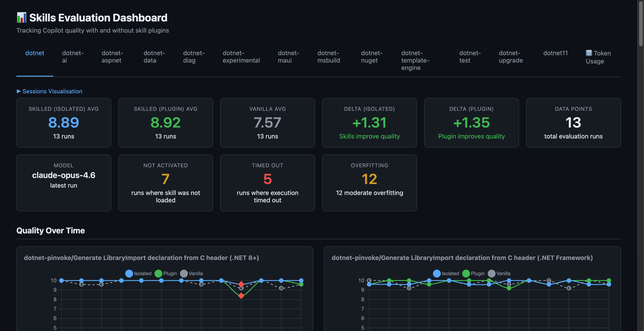Open the Token Usage tab
The image size is (644, 331).
598,57
